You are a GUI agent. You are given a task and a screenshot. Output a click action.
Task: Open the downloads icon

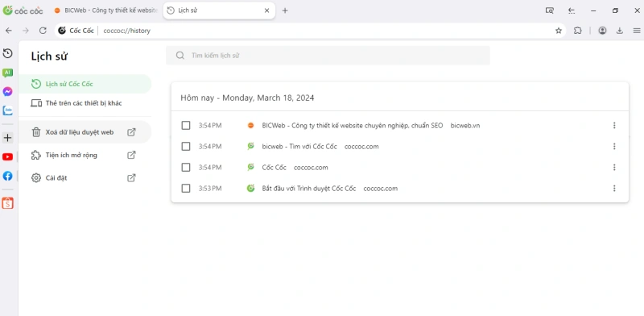pyautogui.click(x=620, y=31)
